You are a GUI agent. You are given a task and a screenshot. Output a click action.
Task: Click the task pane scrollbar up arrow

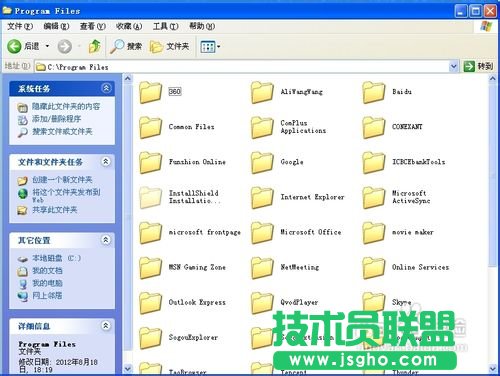[128, 79]
